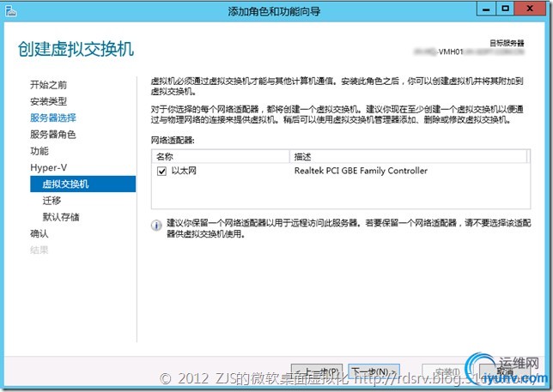Open the 迁移 sub-step
Image resolution: width=553 pixels, height=392 pixels.
coord(52,201)
